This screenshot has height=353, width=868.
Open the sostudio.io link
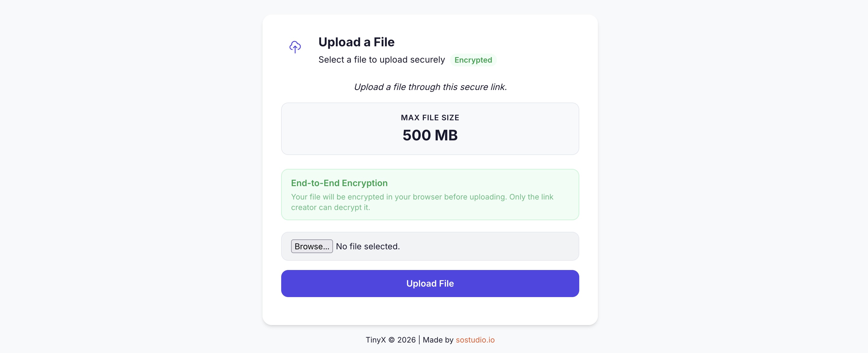[x=475, y=340]
